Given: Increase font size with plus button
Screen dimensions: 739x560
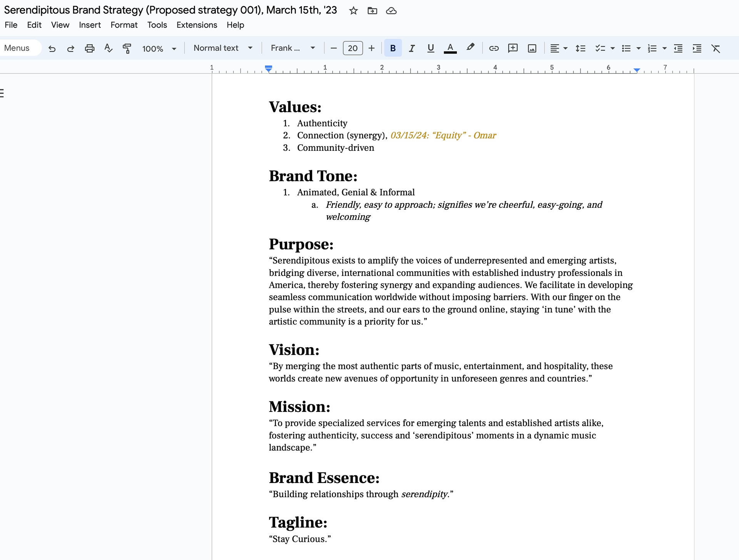Looking at the screenshot, I should [371, 48].
